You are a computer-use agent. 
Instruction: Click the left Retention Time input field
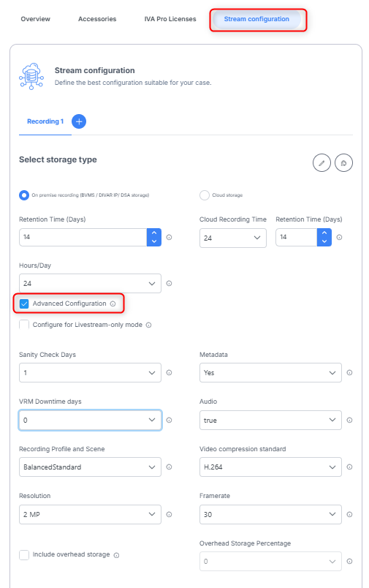83,237
